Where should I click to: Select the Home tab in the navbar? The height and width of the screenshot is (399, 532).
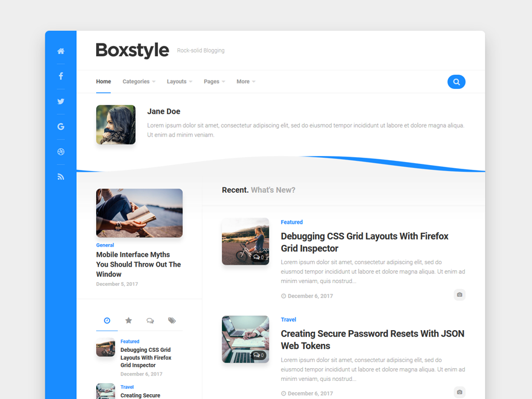click(x=103, y=82)
